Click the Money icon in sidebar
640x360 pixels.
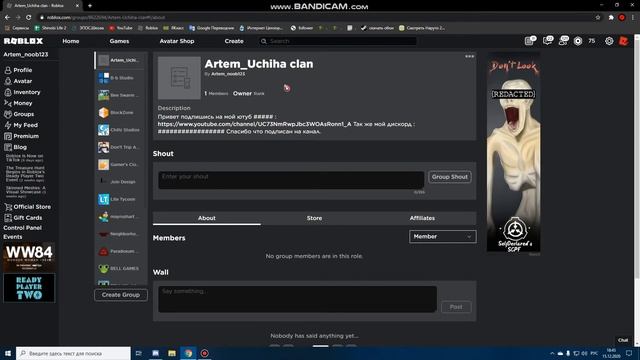[x=8, y=103]
